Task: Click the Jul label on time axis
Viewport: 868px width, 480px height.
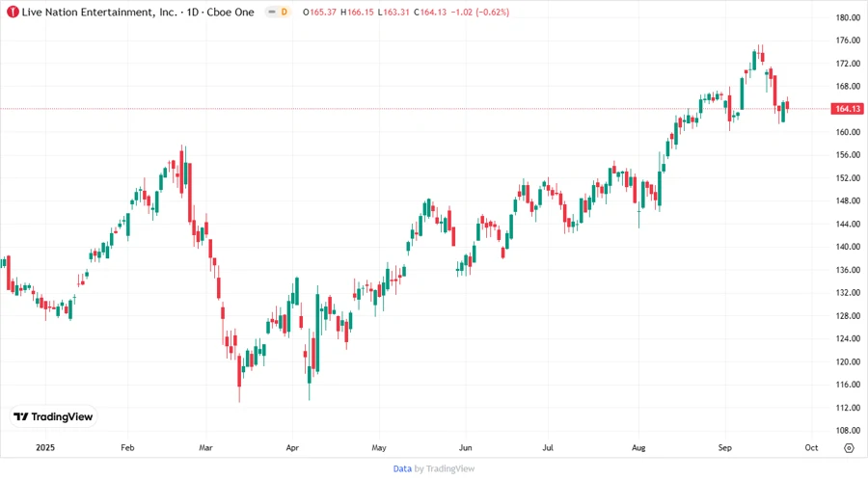Action: pyautogui.click(x=548, y=448)
